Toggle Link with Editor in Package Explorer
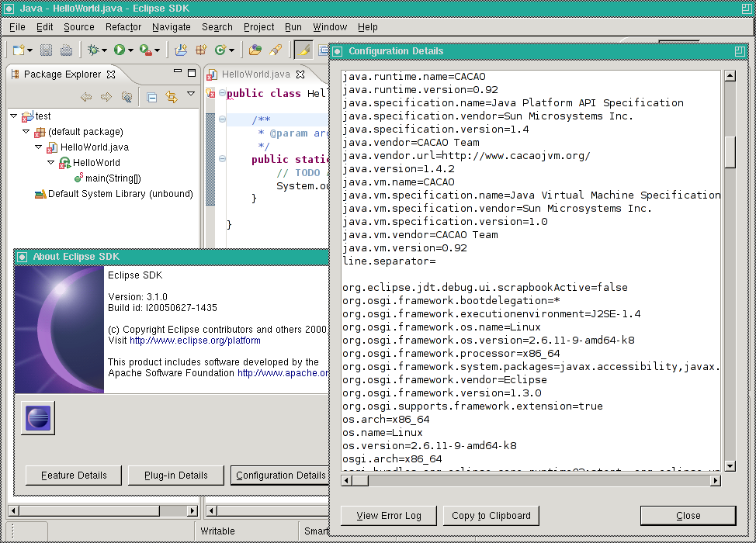Screen dimensions: 756x543 click(172, 97)
